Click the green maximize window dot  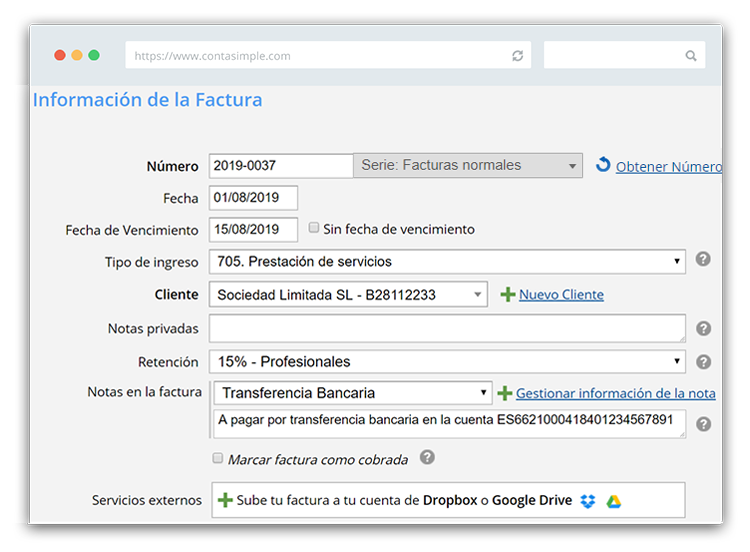click(94, 55)
